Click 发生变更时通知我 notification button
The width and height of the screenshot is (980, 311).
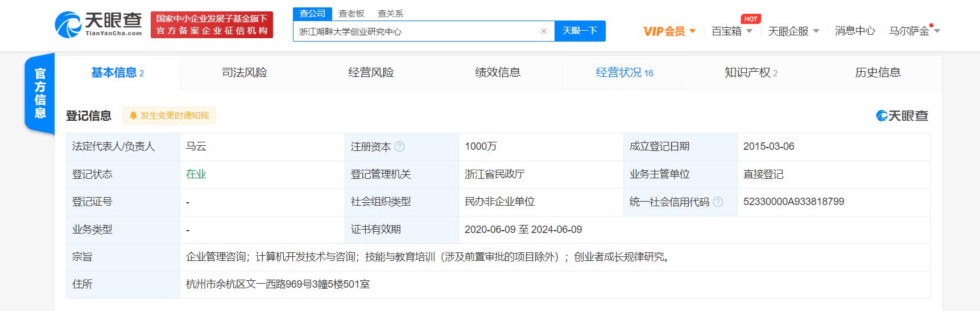169,116
